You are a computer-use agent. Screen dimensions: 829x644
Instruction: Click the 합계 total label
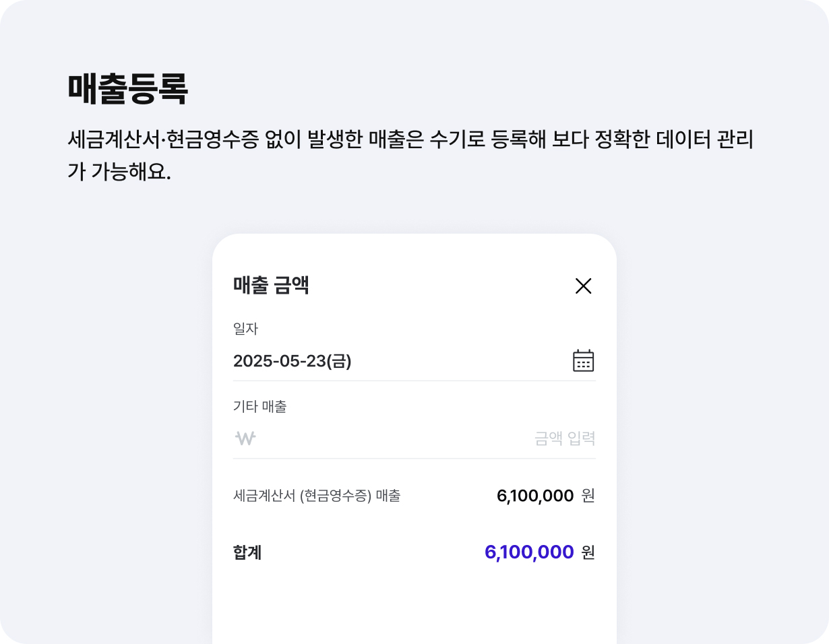[x=247, y=553]
